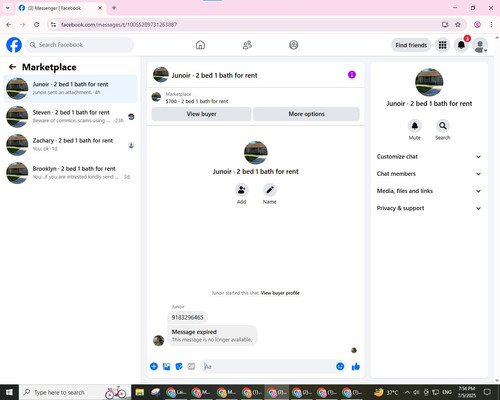
Task: Click the taskbar clock showing 7:54 PM
Action: (467, 392)
